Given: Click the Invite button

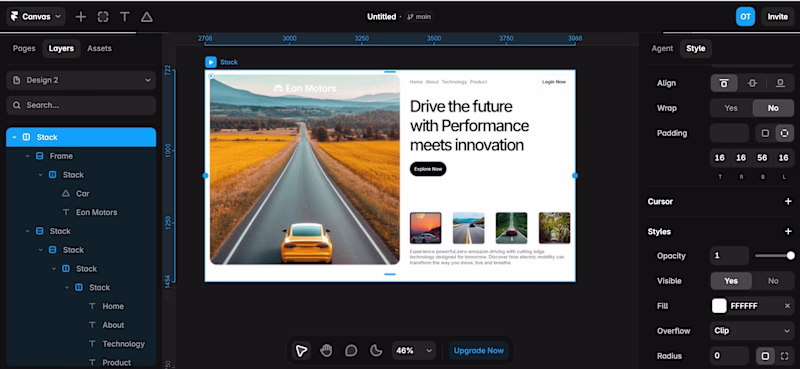Looking at the screenshot, I should coord(778,17).
